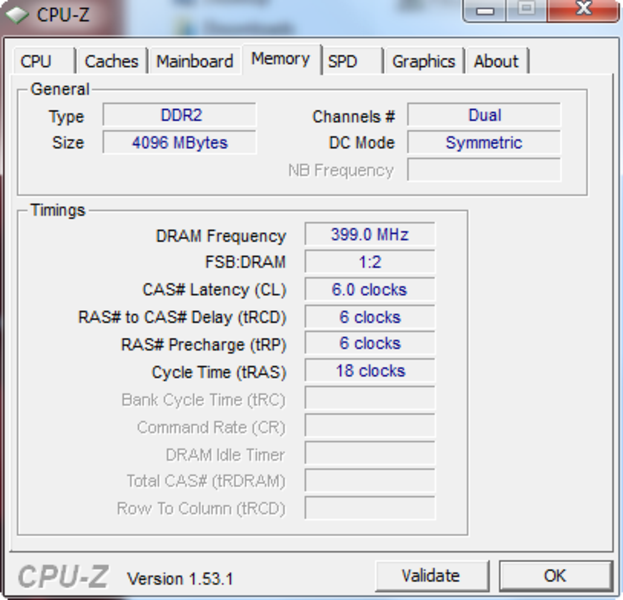Image resolution: width=623 pixels, height=600 pixels.
Task: Switch to the SPD tab
Action: [352, 61]
